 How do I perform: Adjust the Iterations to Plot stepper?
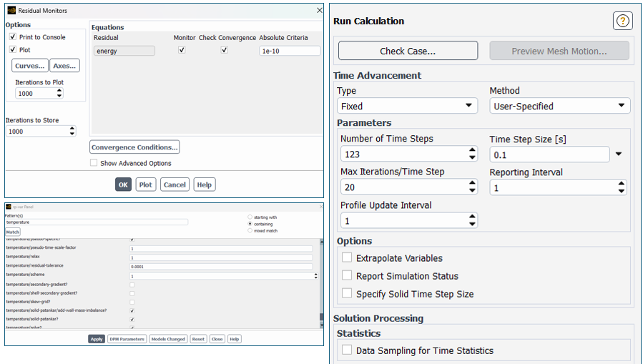[59, 94]
